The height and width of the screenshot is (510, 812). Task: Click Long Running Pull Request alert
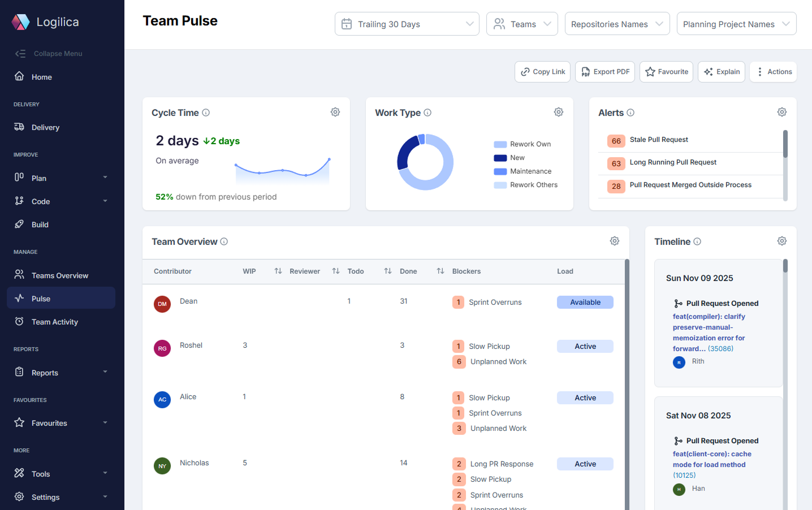point(690,163)
